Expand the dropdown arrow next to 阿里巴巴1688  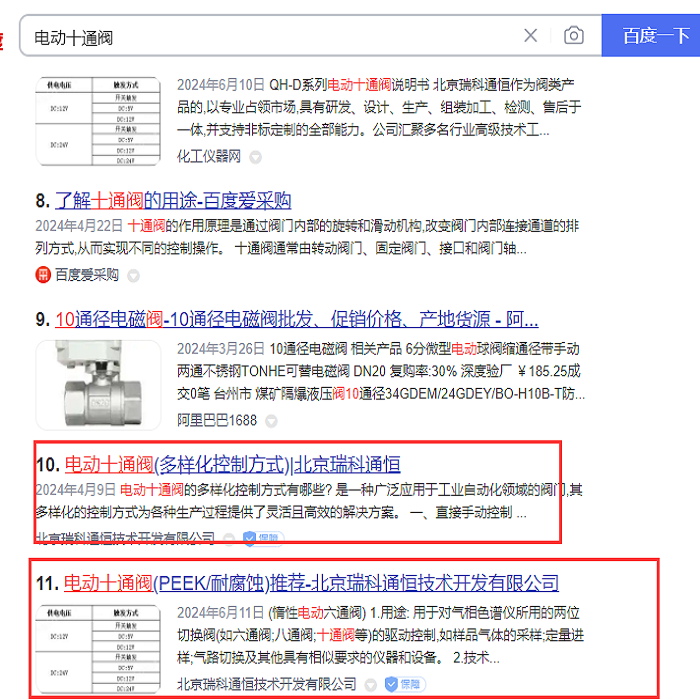point(271,421)
